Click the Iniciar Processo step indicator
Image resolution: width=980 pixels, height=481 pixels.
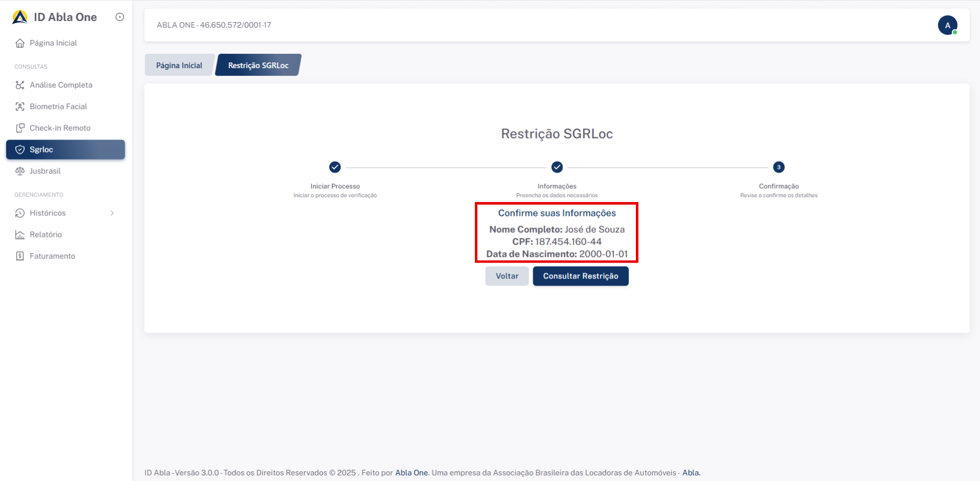335,167
